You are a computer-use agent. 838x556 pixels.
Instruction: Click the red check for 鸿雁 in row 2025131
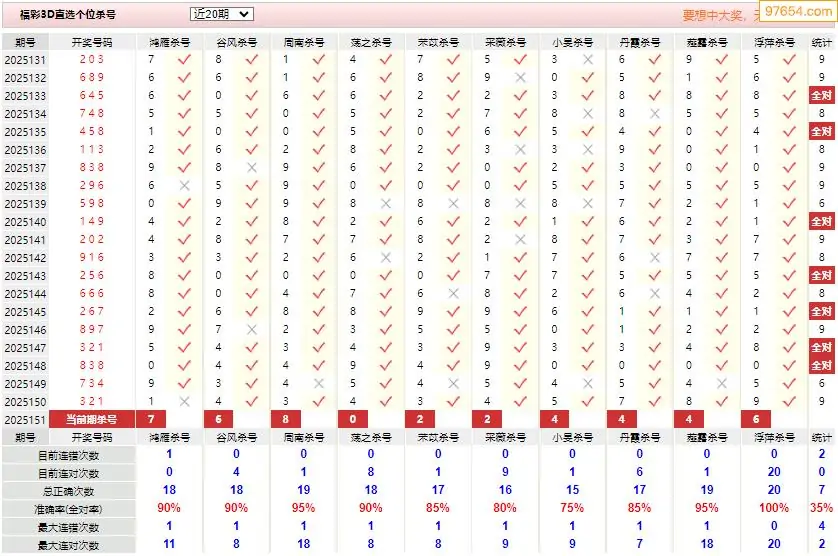(x=184, y=59)
